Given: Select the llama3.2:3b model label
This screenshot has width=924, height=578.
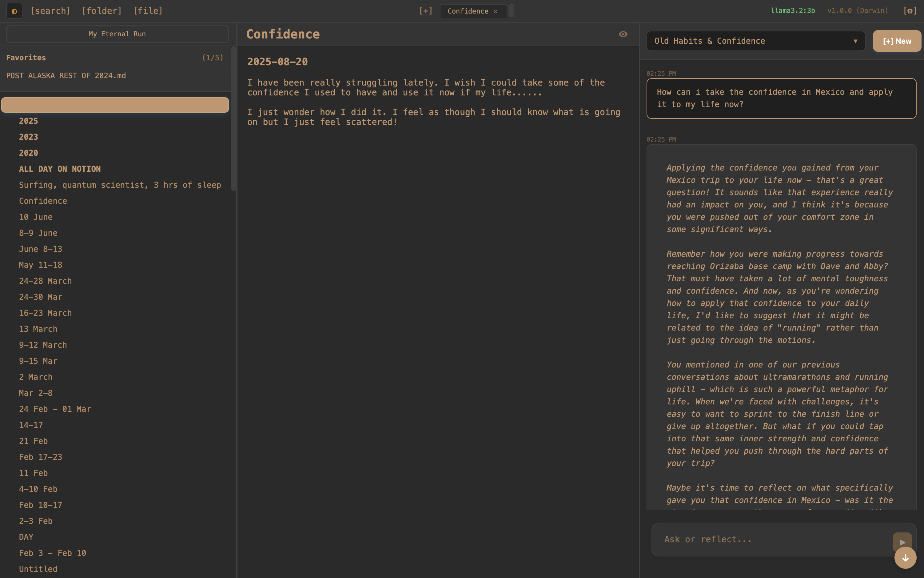Looking at the screenshot, I should (793, 11).
